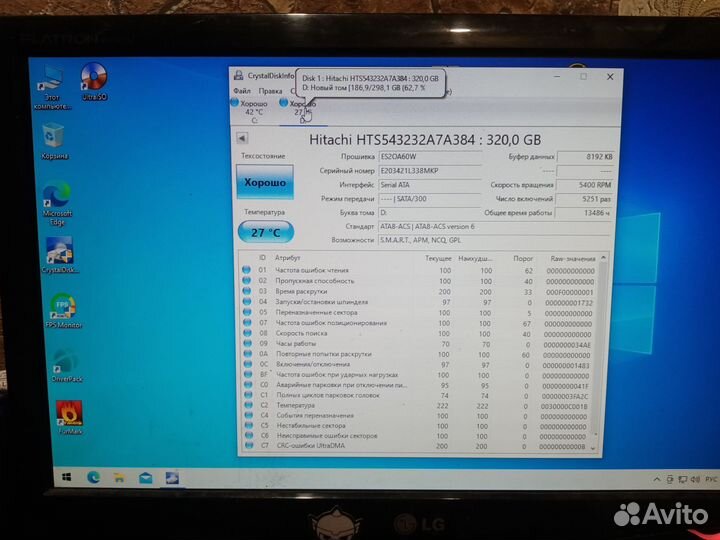This screenshot has height=540, width=720.
Task: Open the CrystalDiskInfo desktop shortcut
Action: coord(59,251)
